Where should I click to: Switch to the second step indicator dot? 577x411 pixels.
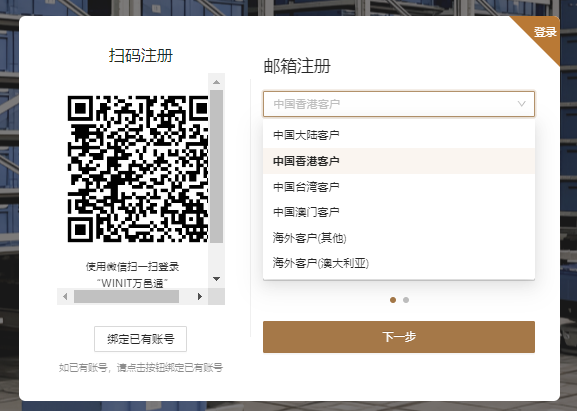click(406, 300)
